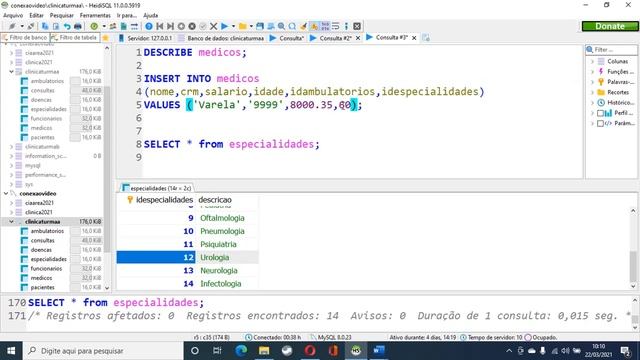The image size is (640, 360).
Task: Open the Windows Start menu
Action: 11,351
